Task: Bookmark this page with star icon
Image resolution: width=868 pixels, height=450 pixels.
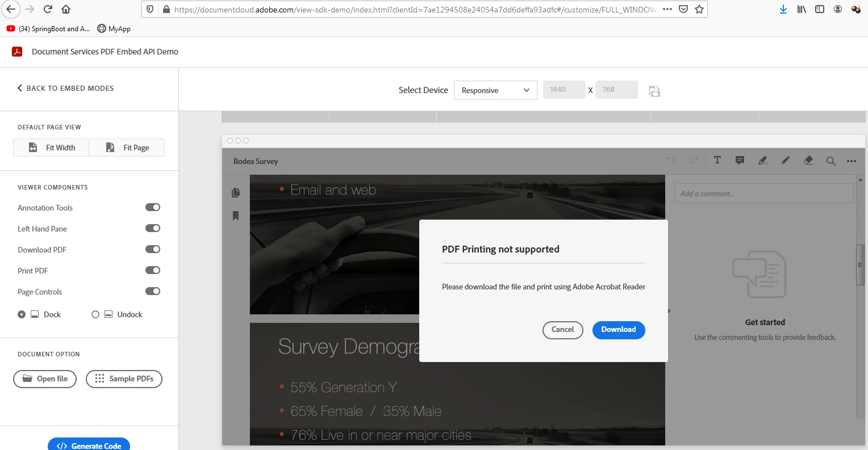Action: pyautogui.click(x=699, y=9)
